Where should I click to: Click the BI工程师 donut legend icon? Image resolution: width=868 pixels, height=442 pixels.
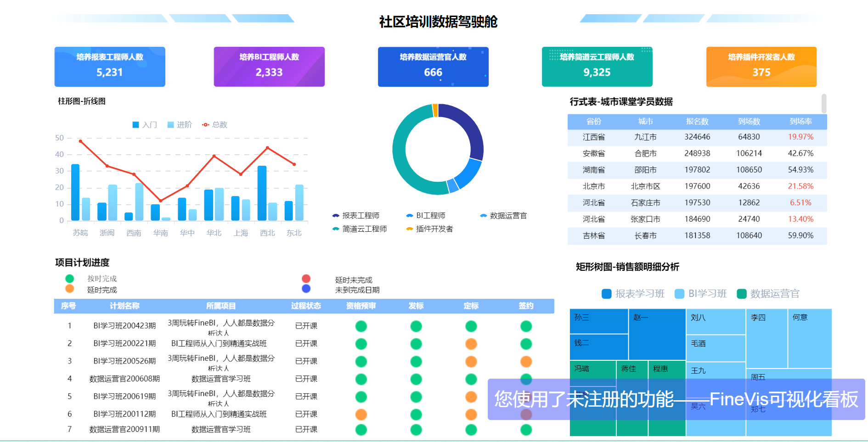pos(410,216)
